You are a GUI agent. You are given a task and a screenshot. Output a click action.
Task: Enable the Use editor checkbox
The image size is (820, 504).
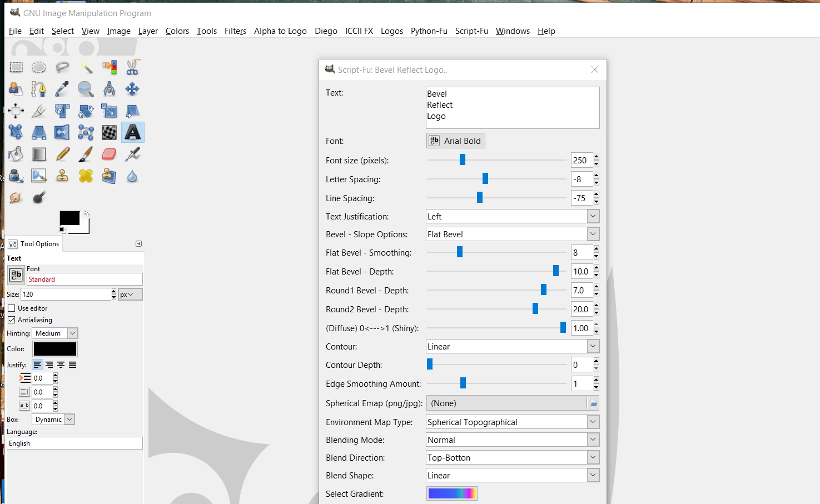pos(12,308)
